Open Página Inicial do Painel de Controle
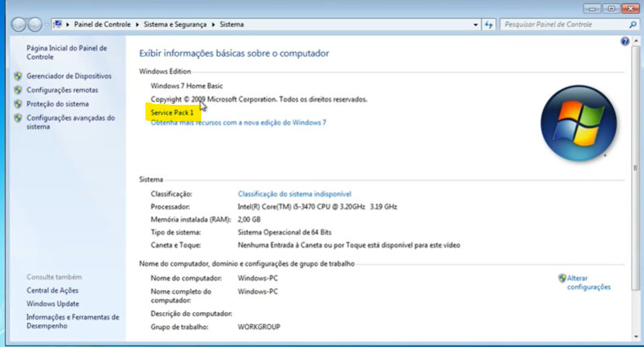 point(67,52)
